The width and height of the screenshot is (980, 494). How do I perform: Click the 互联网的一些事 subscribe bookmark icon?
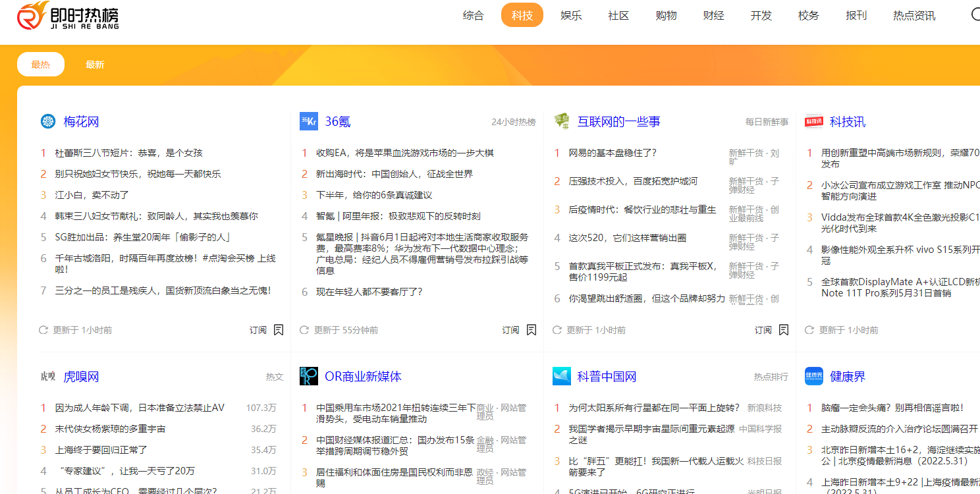(784, 330)
